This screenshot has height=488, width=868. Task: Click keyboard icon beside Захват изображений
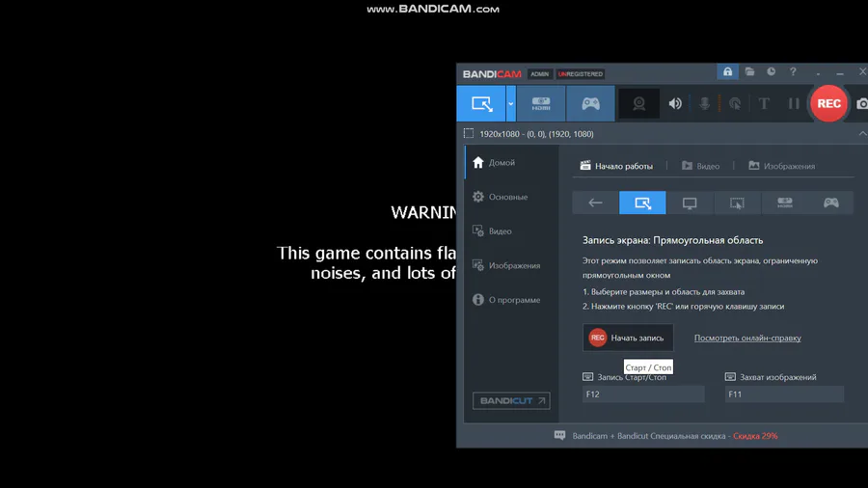pyautogui.click(x=730, y=377)
